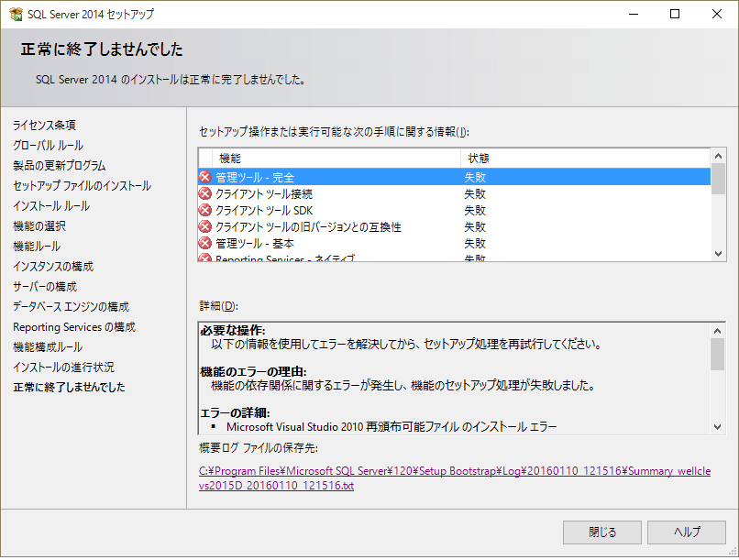Screen dimensions: 739x560
Task: Click the インストールの進行状況 step
Action: 63,368
